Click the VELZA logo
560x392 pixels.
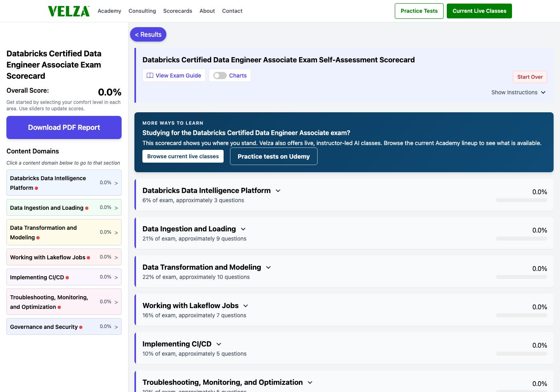pos(69,11)
